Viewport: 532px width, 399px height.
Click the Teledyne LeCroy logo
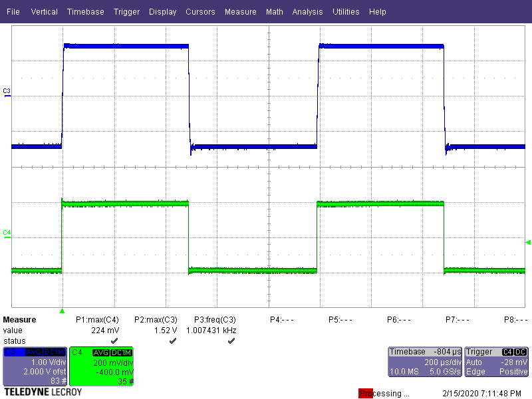[43, 392]
